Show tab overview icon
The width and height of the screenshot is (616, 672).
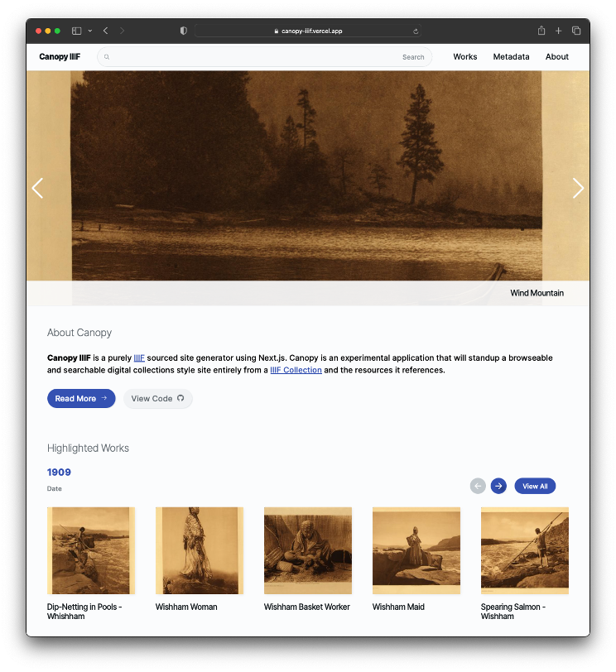coord(576,31)
